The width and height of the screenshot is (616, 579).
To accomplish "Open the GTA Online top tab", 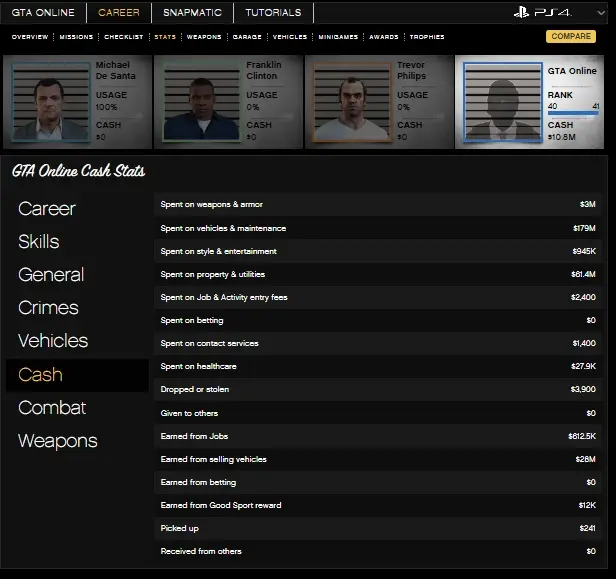I will pos(42,13).
